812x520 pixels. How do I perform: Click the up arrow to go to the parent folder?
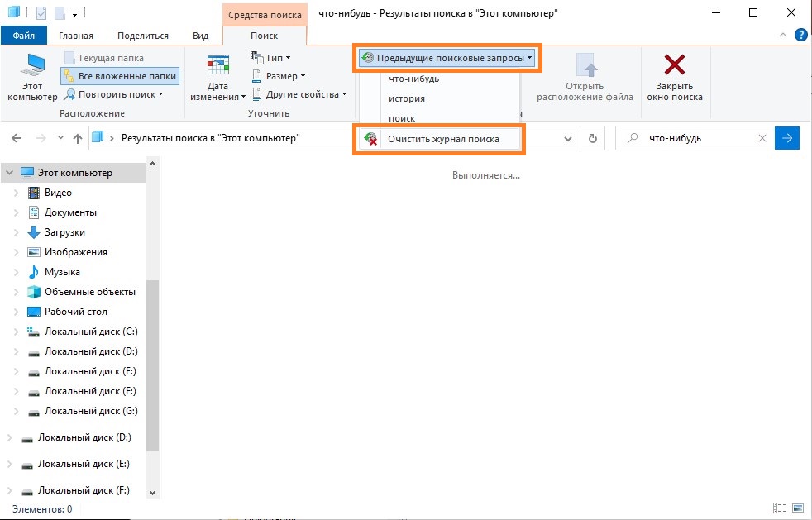[78, 138]
